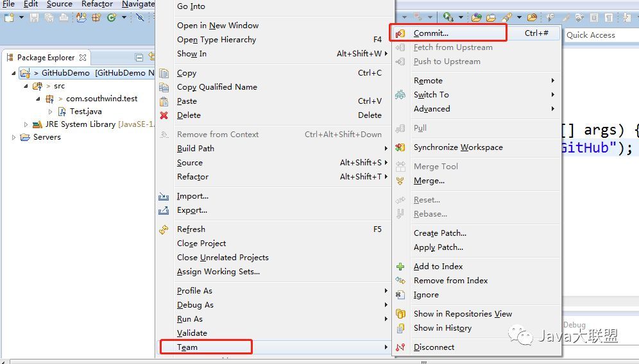This screenshot has height=364, width=639.
Task: Open the Source menu in menu bar
Action: (x=60, y=4)
